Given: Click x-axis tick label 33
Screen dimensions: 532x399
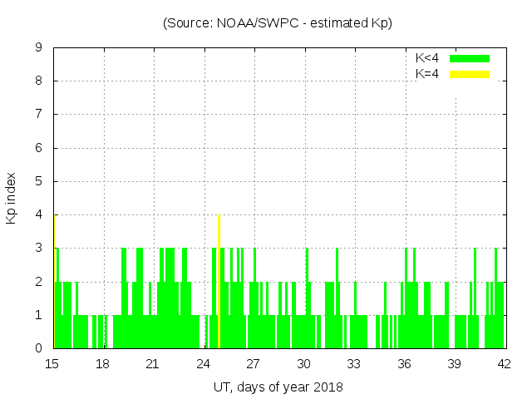Looking at the screenshot, I should (354, 363).
